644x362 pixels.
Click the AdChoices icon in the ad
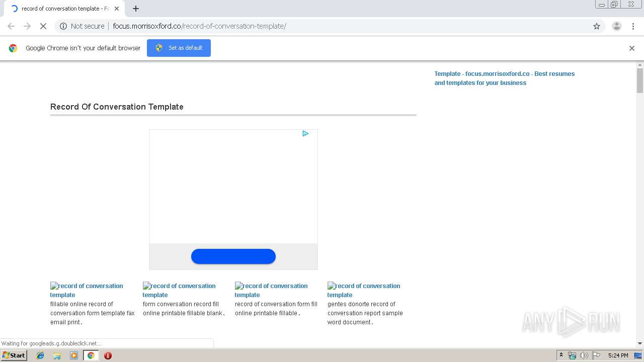click(x=305, y=134)
